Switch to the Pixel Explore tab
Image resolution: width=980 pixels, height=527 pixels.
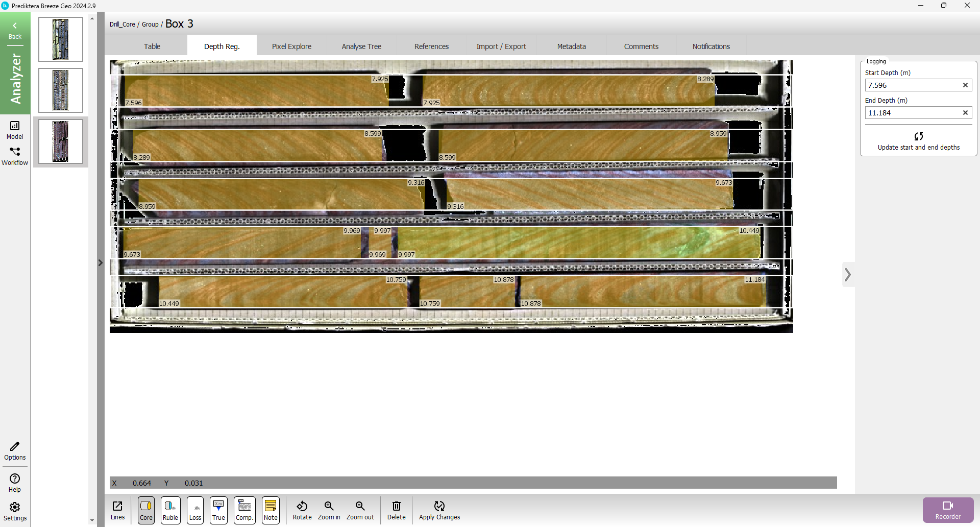click(x=291, y=46)
